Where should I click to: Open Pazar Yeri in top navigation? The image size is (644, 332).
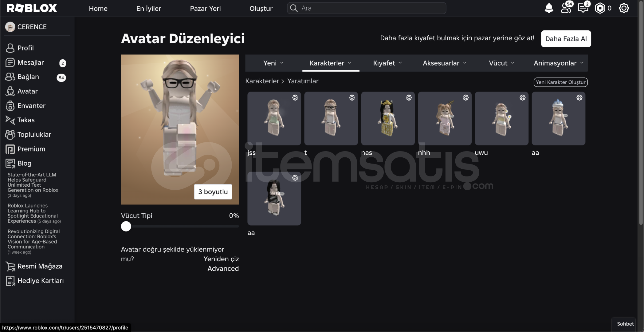point(205,9)
